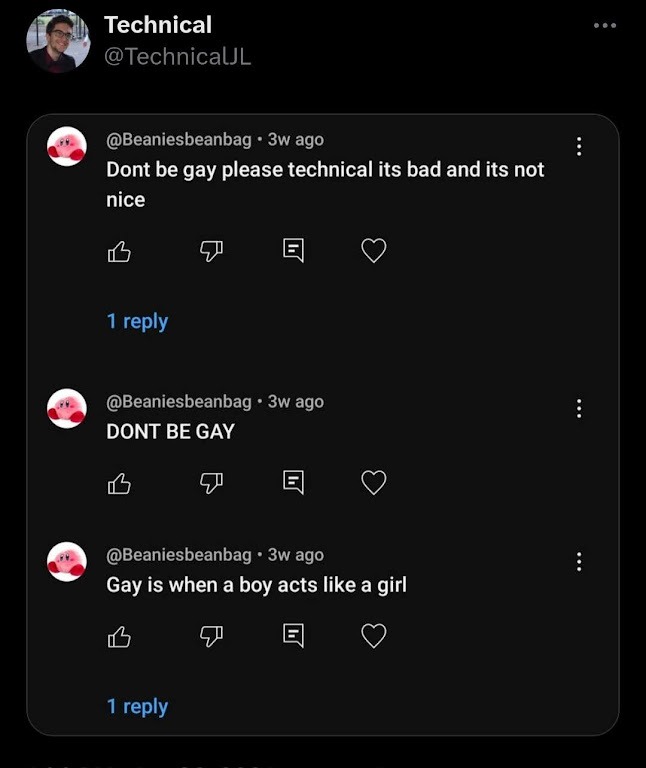Screen dimensions: 646x768
Task: Dislike the "boy acts like a girl" comment
Action: click(210, 636)
